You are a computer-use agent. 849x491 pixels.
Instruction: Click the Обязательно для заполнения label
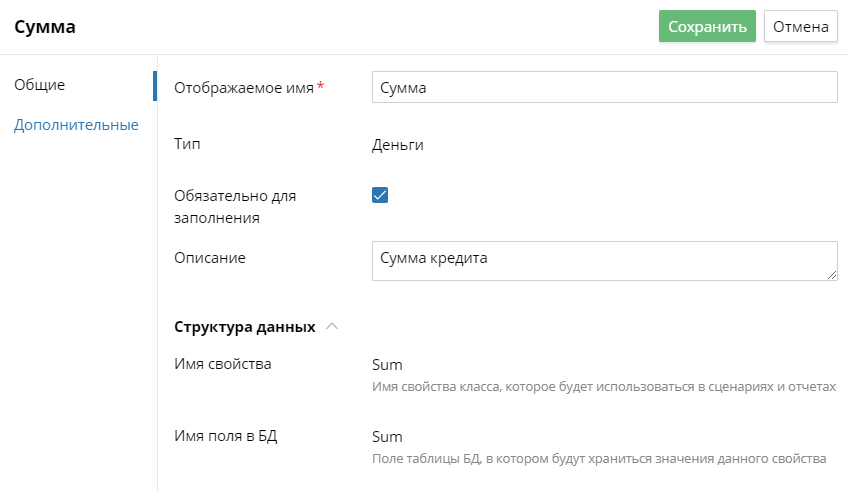pos(235,206)
